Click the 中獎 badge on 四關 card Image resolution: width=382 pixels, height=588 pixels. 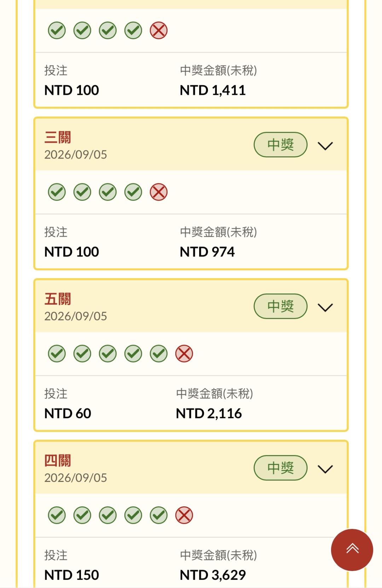280,468
